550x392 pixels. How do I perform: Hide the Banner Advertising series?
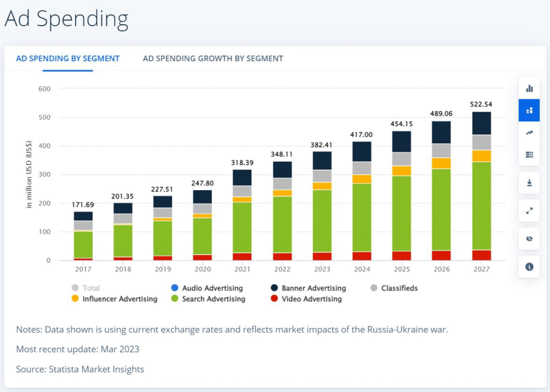coord(313,288)
